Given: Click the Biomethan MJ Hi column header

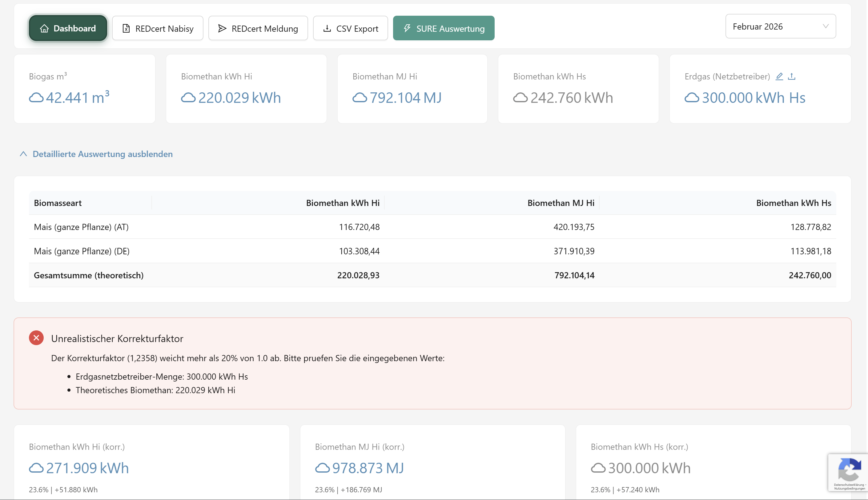Looking at the screenshot, I should click(561, 203).
